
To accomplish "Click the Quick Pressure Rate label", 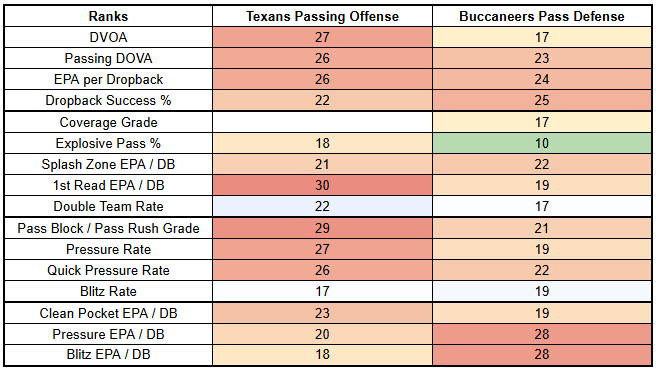I will [108, 270].
